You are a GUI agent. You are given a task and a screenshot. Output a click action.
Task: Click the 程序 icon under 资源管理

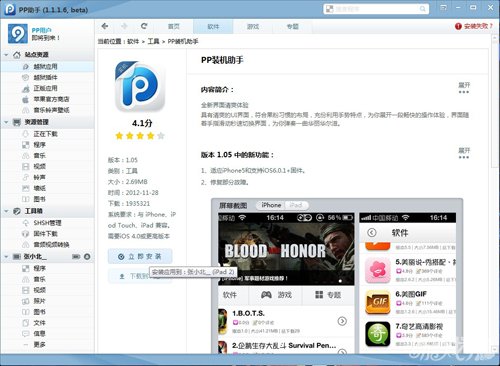(x=26, y=145)
